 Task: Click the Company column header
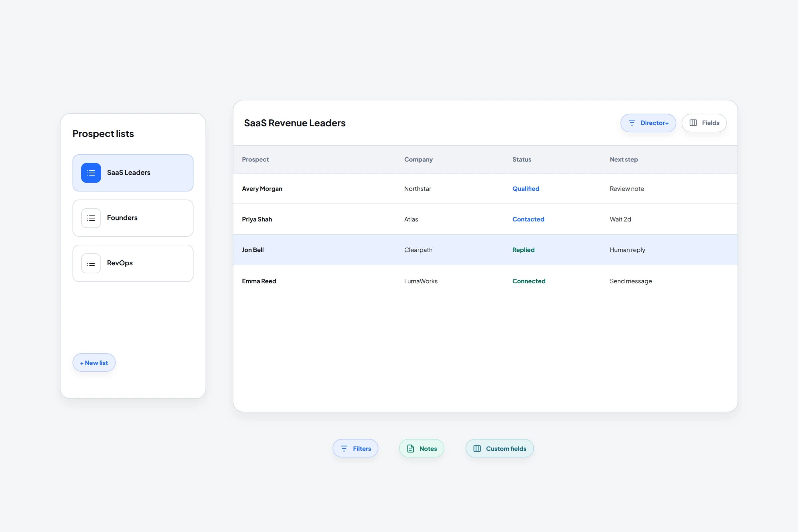tap(418, 160)
